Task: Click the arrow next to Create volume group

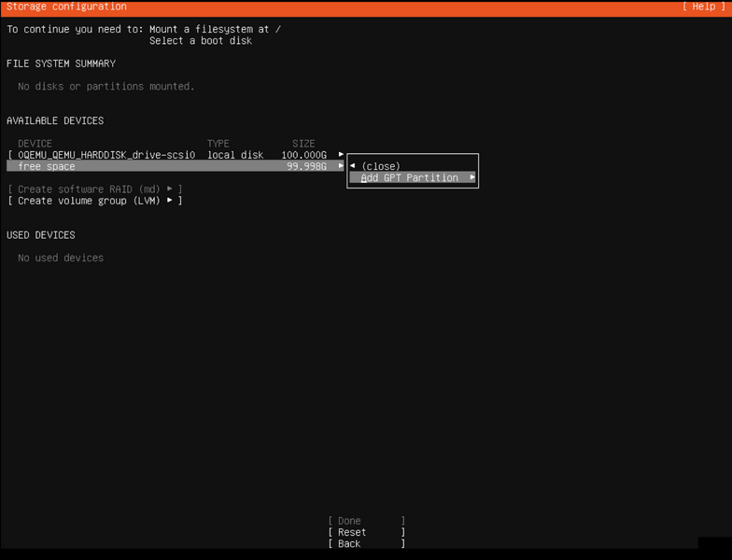Action: [x=169, y=201]
